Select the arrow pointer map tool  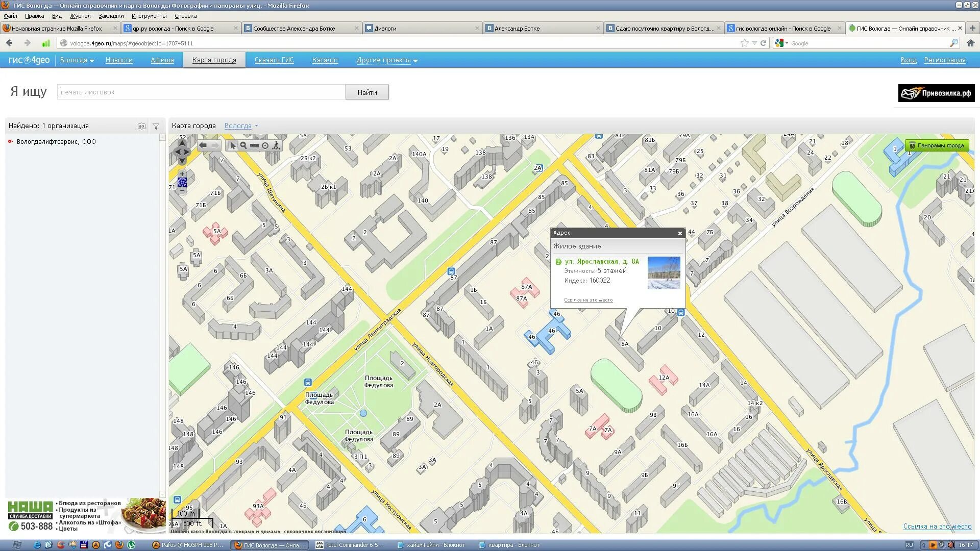[x=233, y=145]
